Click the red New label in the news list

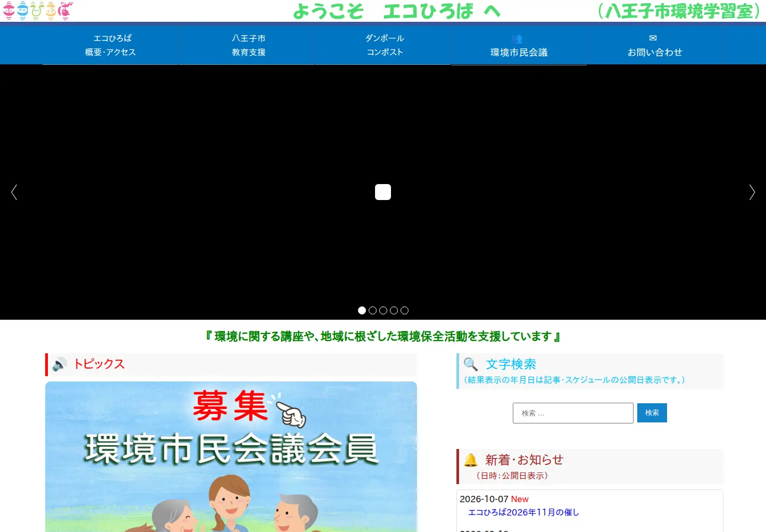tap(520, 499)
